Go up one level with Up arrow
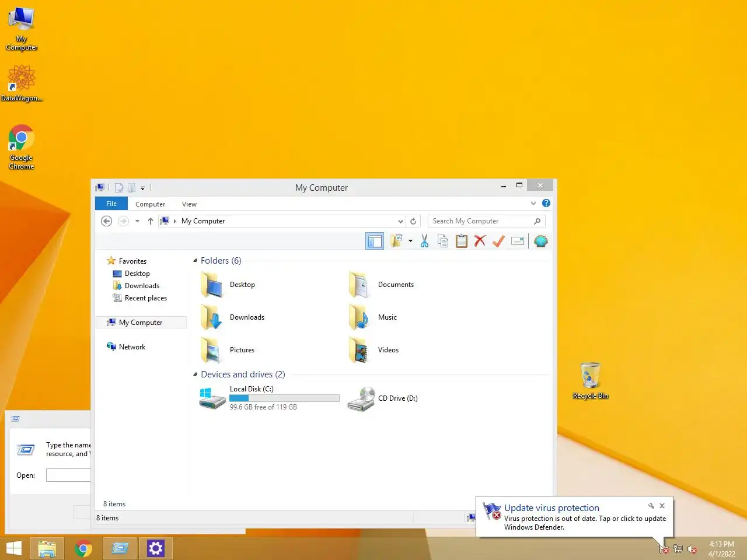 [151, 221]
